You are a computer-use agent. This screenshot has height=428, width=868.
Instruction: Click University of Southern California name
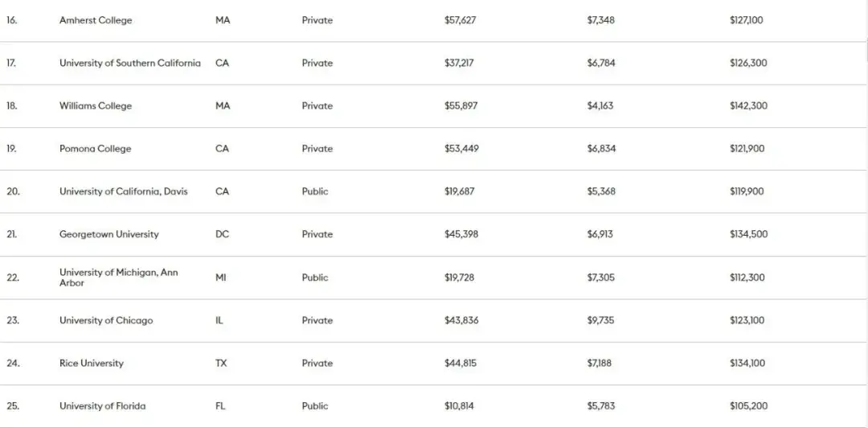click(129, 63)
